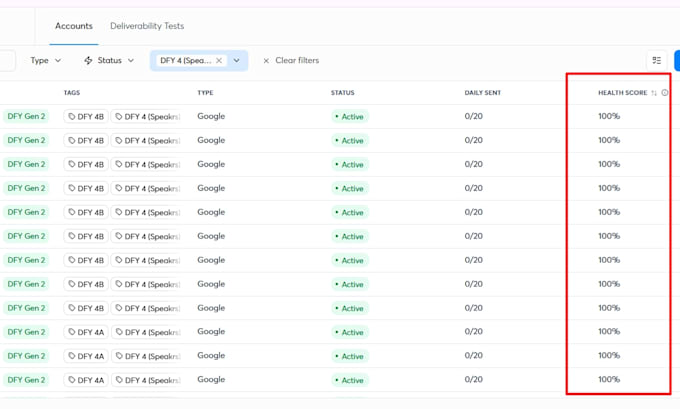Viewport: 680px width, 409px height.
Task: Toggle the list view layout icon
Action: [x=657, y=60]
